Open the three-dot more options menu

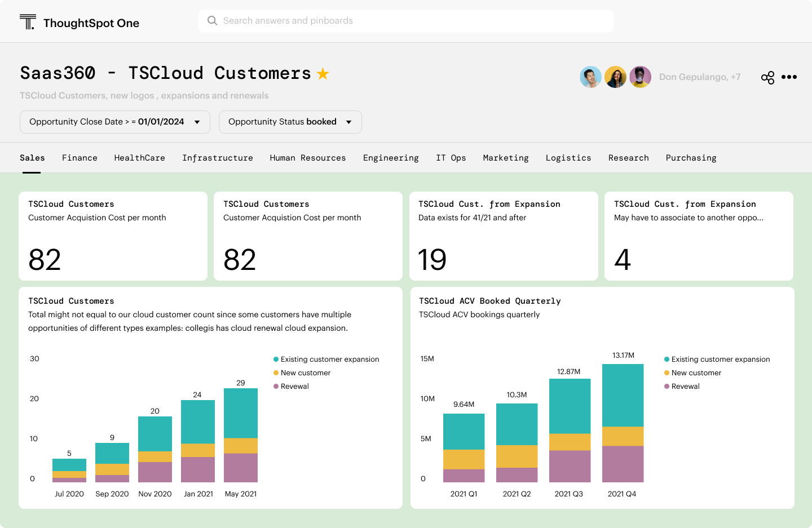pos(789,77)
